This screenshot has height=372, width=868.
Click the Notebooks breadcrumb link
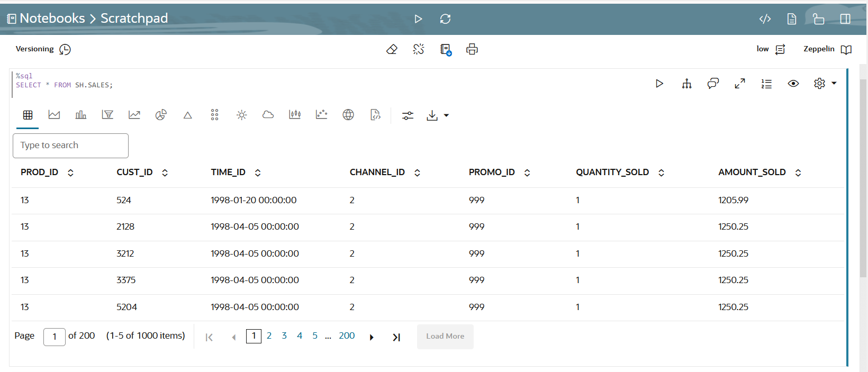pyautogui.click(x=52, y=19)
